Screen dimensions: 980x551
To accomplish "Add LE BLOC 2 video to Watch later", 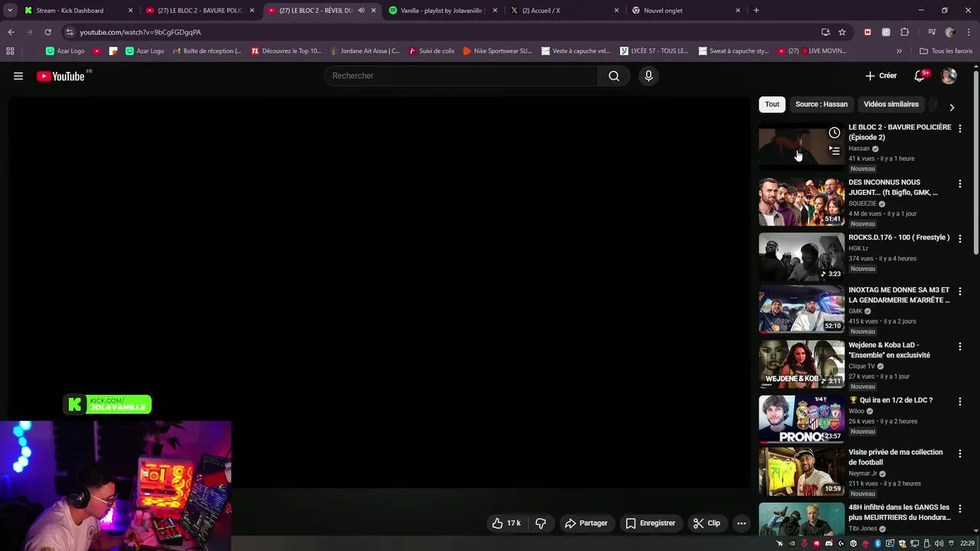I will coord(835,133).
